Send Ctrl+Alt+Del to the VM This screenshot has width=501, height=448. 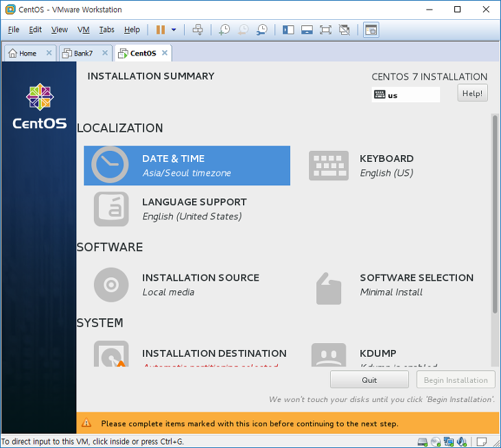click(x=198, y=30)
